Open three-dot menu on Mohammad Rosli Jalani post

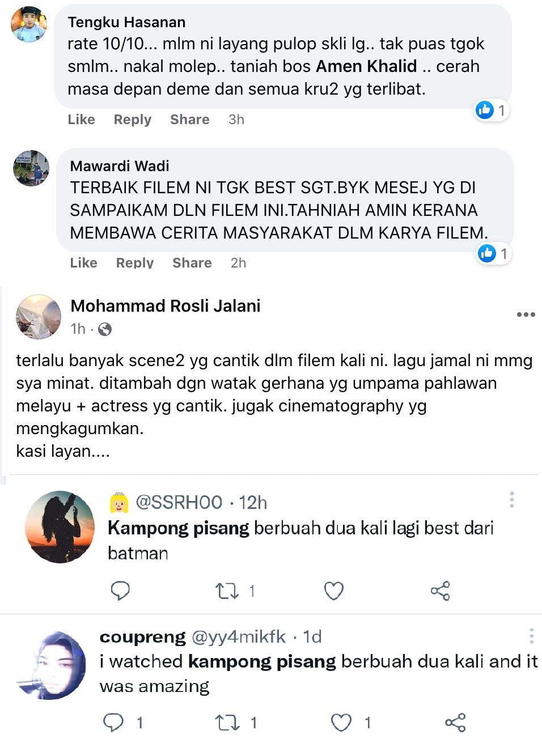(x=526, y=315)
